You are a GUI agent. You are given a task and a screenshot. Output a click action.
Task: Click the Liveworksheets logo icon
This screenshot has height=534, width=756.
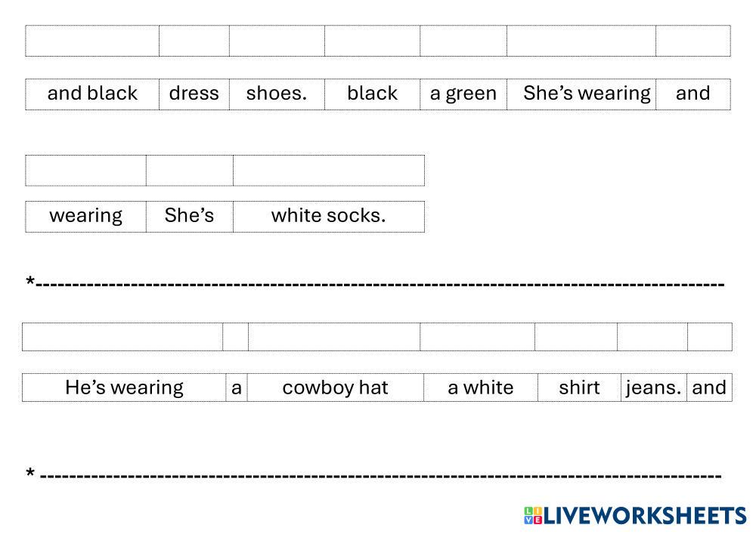(533, 516)
